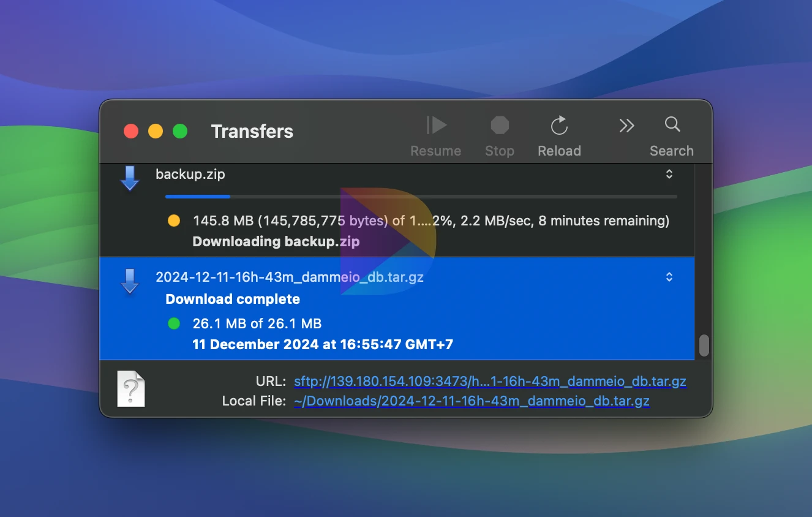Click the "145.8 MB (145,785,775 bytes)" progress text
Screen dimensions: 812x517
tap(290, 221)
